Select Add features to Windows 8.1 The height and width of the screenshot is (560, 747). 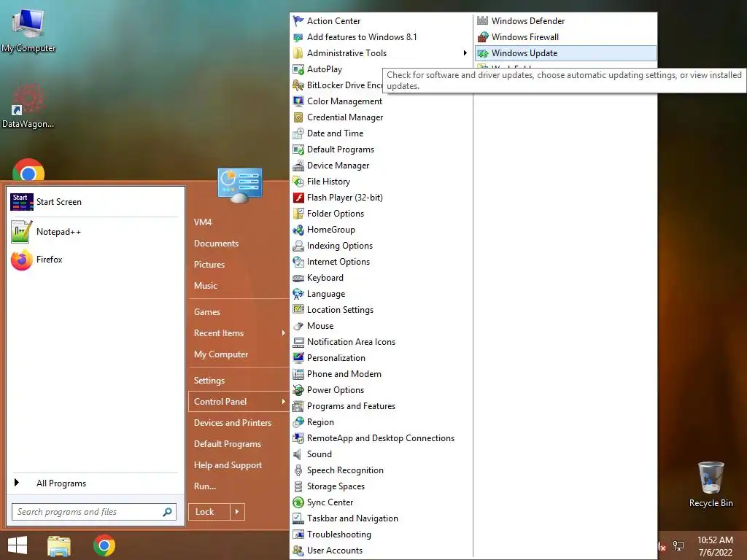tap(381, 37)
